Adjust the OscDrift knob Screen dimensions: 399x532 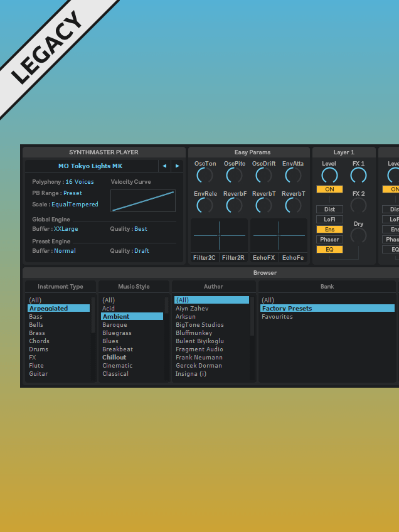pos(263,176)
